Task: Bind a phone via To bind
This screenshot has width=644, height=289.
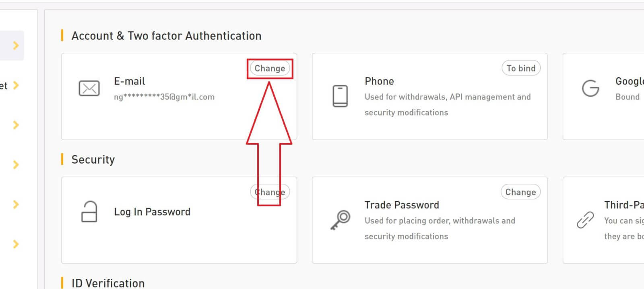Action: [x=521, y=68]
